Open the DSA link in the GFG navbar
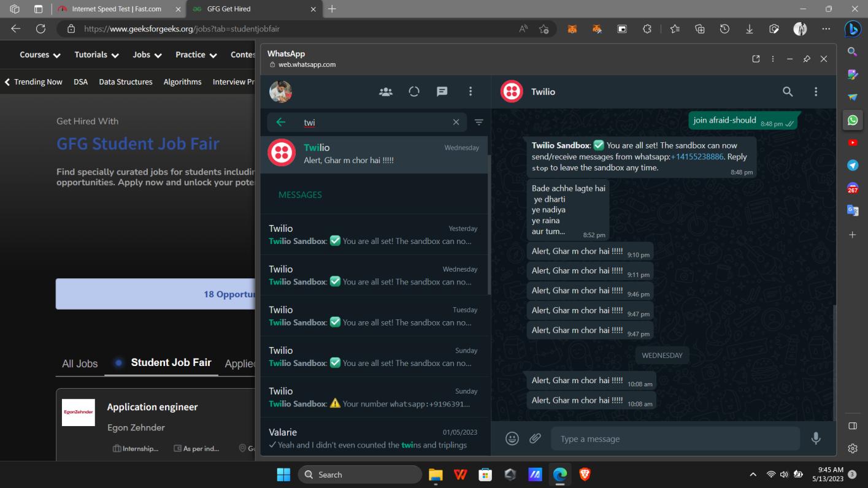 pos(80,82)
